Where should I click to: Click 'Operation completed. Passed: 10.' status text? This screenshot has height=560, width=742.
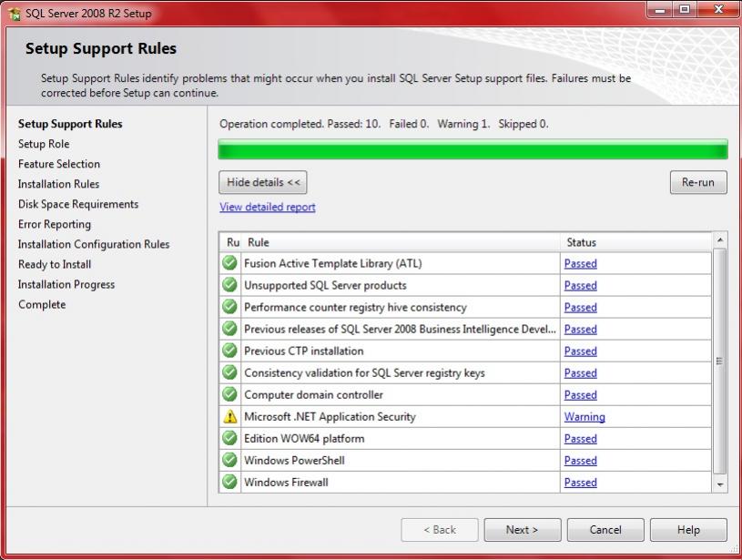[300, 124]
